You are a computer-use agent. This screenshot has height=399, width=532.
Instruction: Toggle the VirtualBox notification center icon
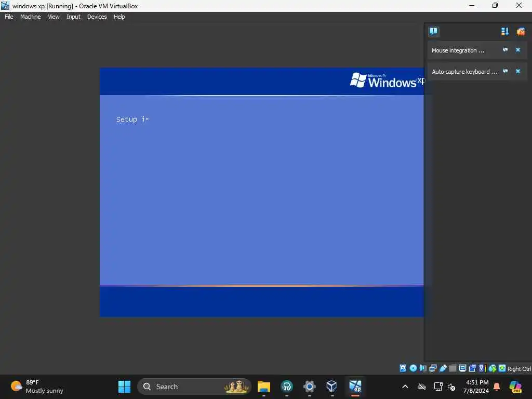click(433, 32)
